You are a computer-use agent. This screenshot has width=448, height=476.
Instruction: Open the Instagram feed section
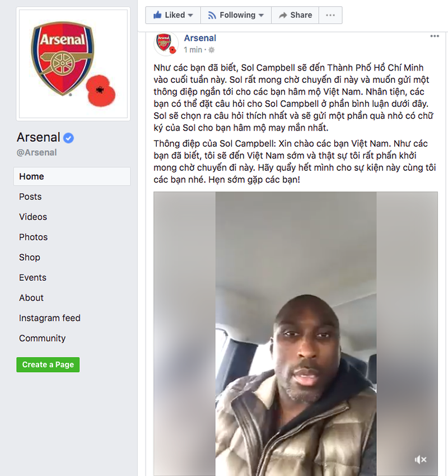[50, 318]
